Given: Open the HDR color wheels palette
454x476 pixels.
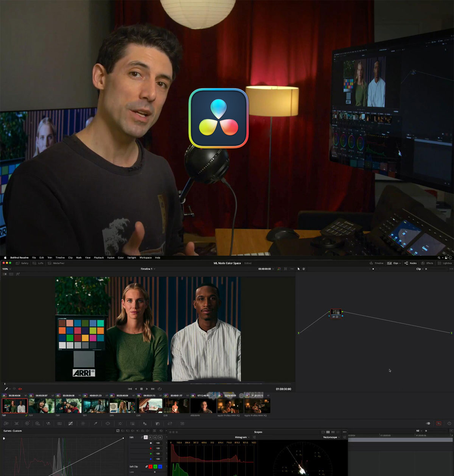Looking at the screenshot, I should [x=38, y=423].
